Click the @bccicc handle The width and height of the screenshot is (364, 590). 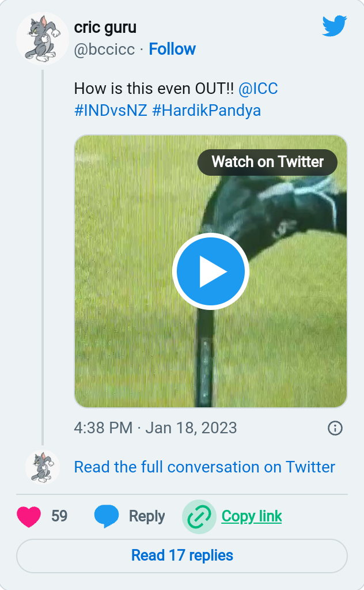pyautogui.click(x=104, y=50)
